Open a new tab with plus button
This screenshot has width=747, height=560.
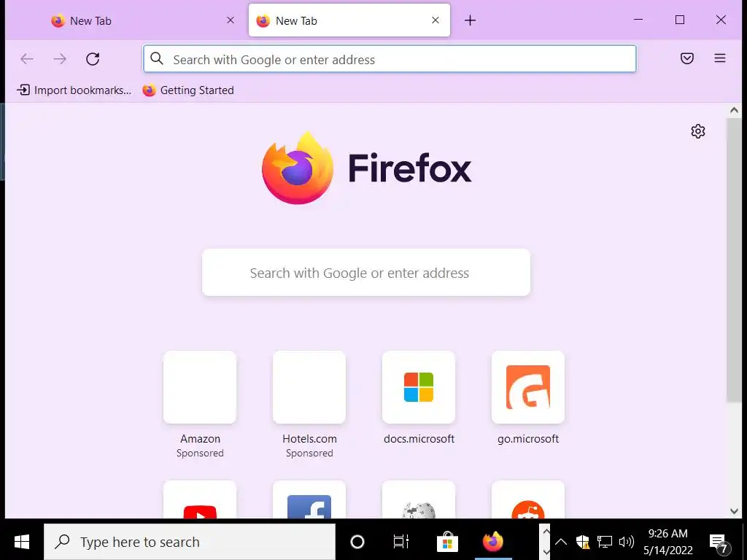(x=471, y=20)
